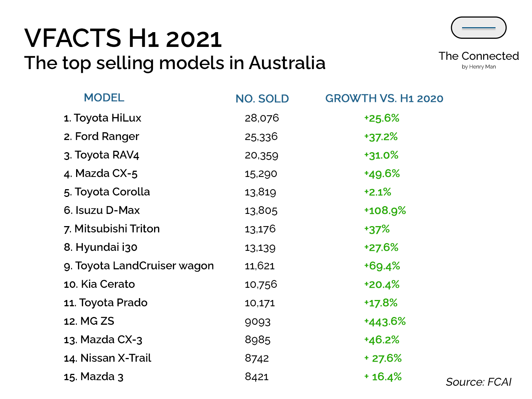Click Toyota RAV4 sales figure 20,359
Image resolution: width=532 pixels, height=399 pixels.
(x=261, y=155)
